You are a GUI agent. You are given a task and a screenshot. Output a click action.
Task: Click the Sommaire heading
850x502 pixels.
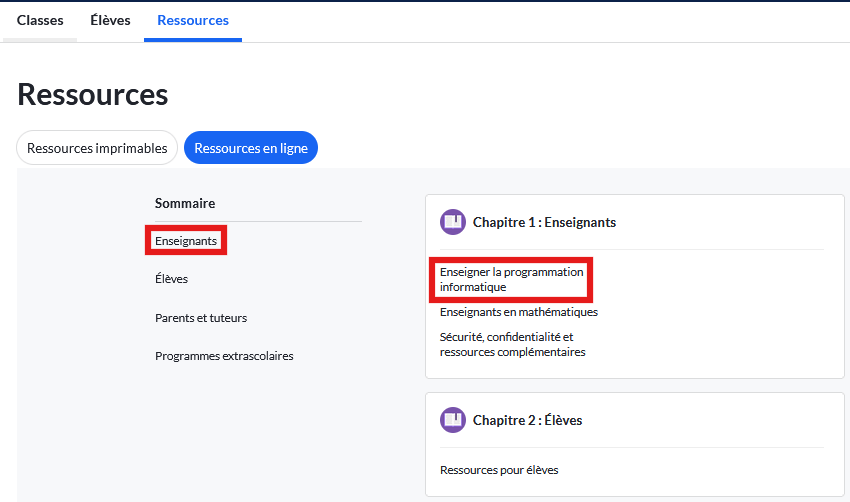pos(185,203)
